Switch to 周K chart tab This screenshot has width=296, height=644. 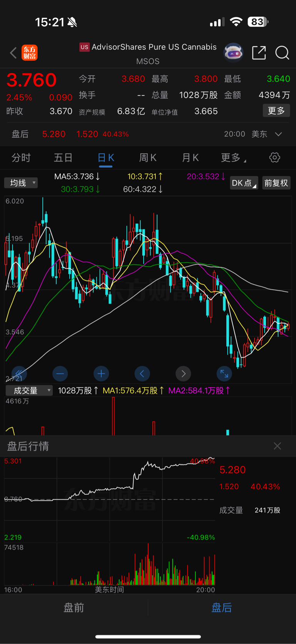click(148, 157)
